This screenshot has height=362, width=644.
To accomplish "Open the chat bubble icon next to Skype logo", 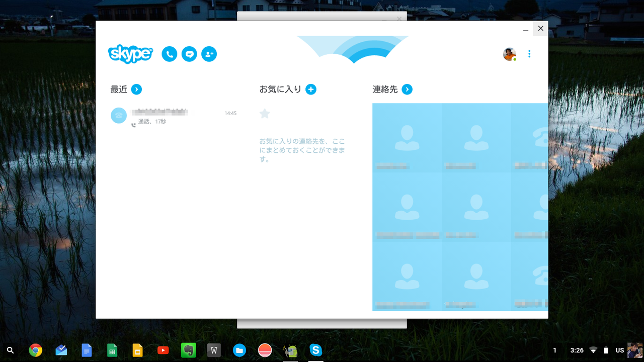I will (x=189, y=54).
